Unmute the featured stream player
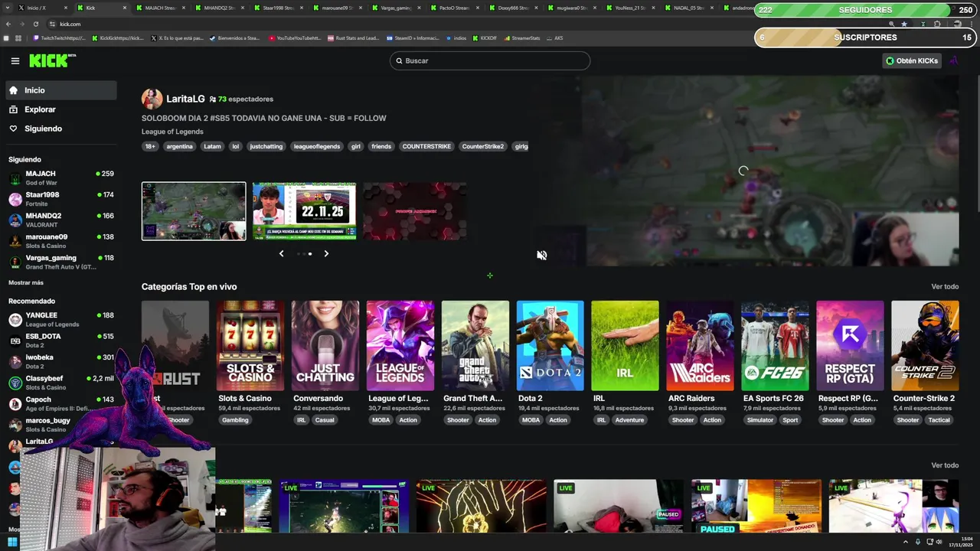The height and width of the screenshot is (551, 980). point(541,255)
